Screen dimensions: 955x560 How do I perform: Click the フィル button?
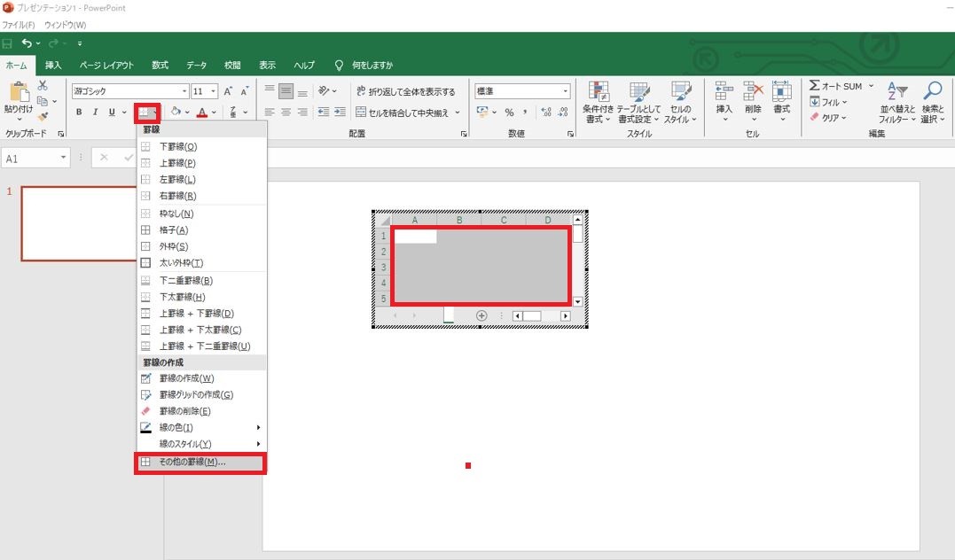(827, 102)
